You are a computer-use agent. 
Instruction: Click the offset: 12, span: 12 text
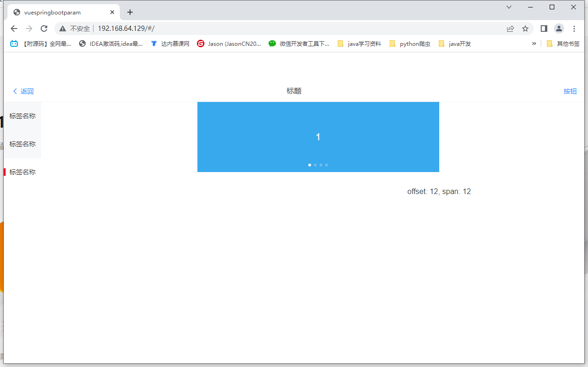[439, 192]
